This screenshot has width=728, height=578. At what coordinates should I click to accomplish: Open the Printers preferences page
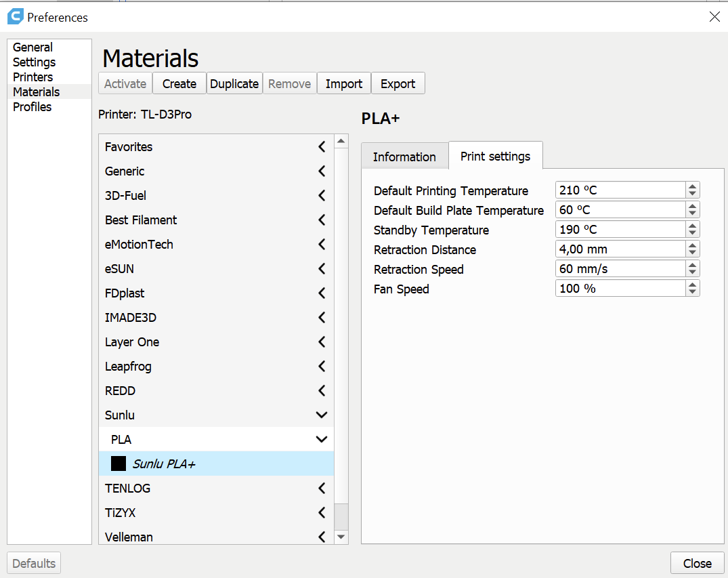[33, 77]
